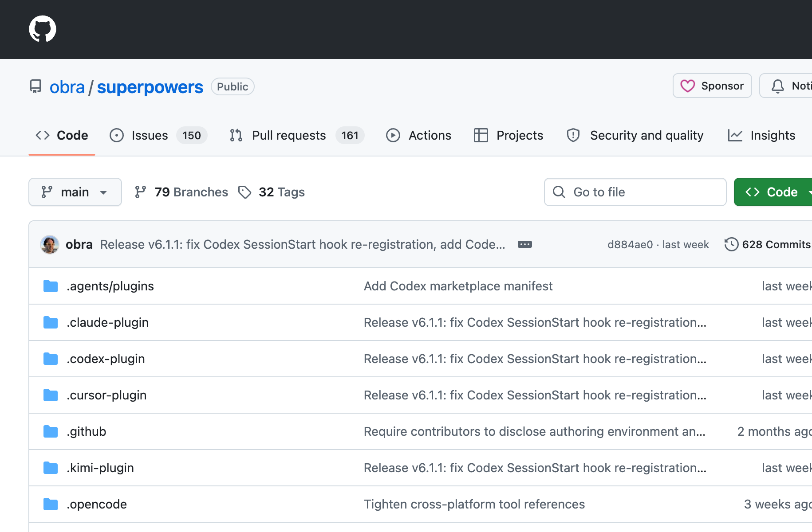Switch to the Code tab
The image size is (812, 532).
pyautogui.click(x=62, y=135)
